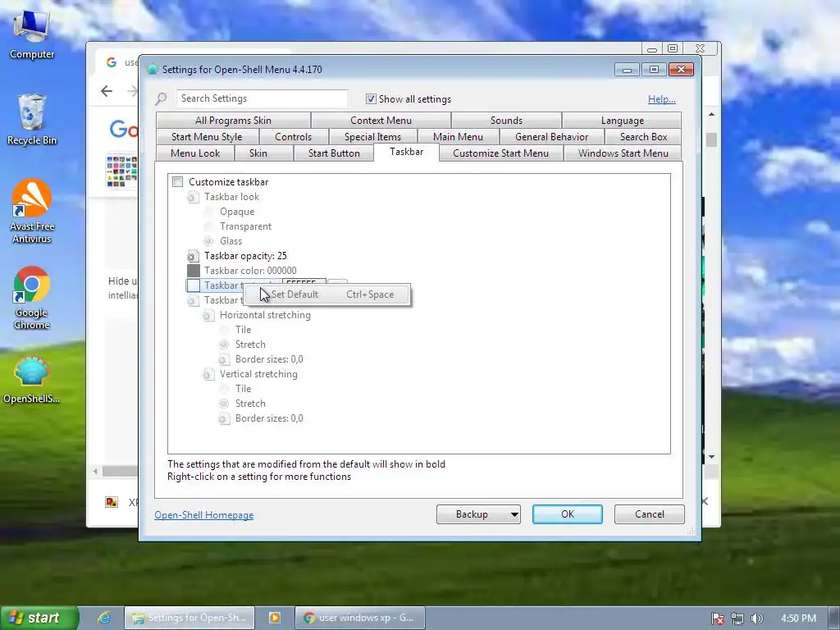Open the Menu Look tab
Screen dimensions: 840x630
pyautogui.click(x=195, y=153)
